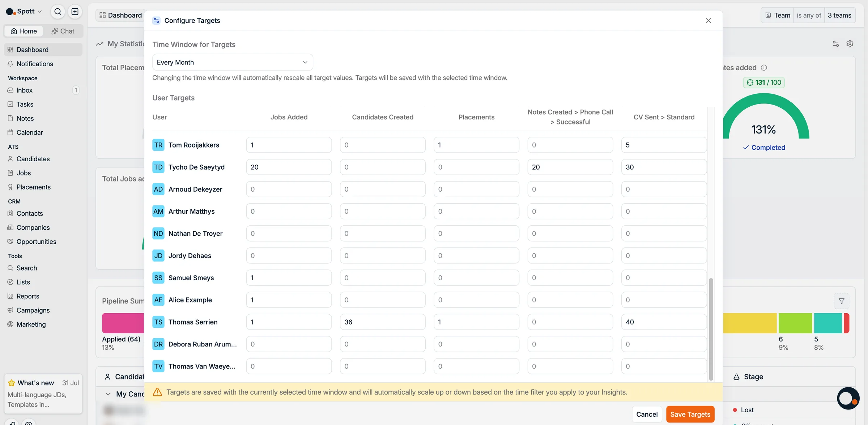
Task: Open the What's new announcement card
Action: pos(43,394)
